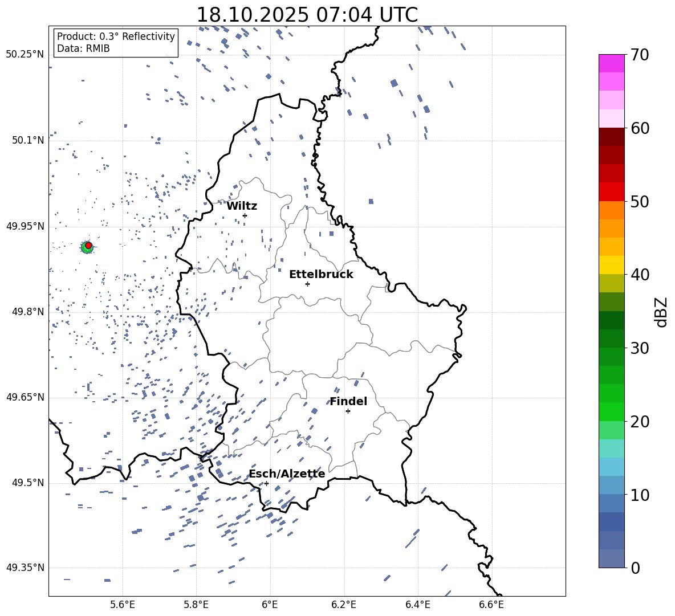Click the 6.2°E longitude label
This screenshot has height=616, width=675.
click(344, 605)
